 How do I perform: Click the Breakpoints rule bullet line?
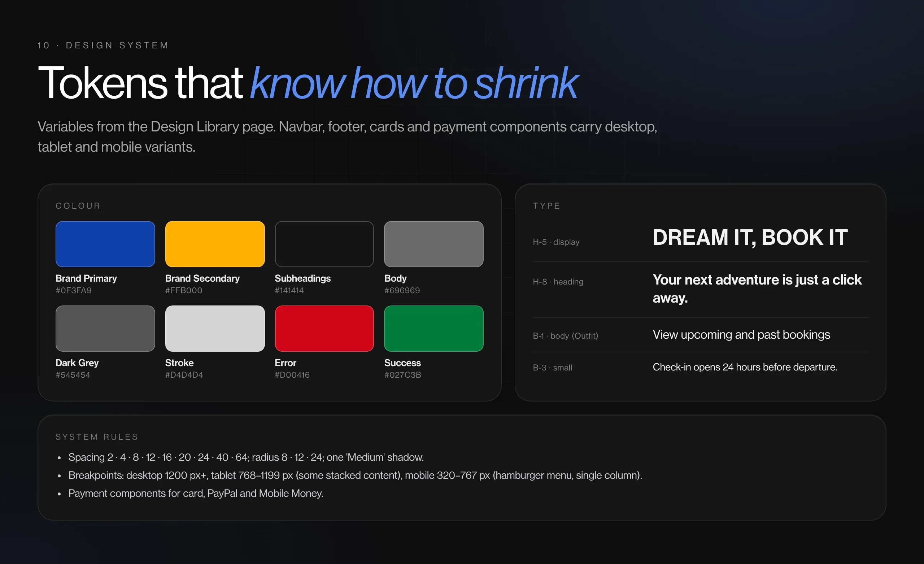(355, 475)
